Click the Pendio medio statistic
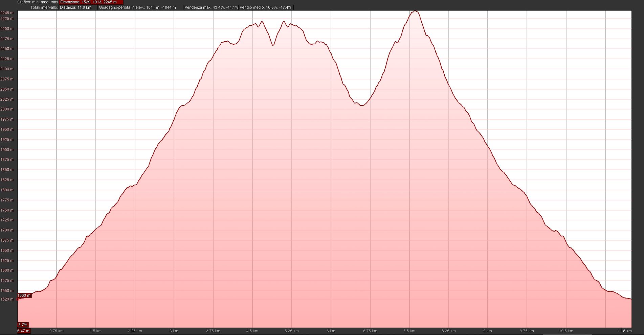Screen dimensions: 644x335 (266, 7)
